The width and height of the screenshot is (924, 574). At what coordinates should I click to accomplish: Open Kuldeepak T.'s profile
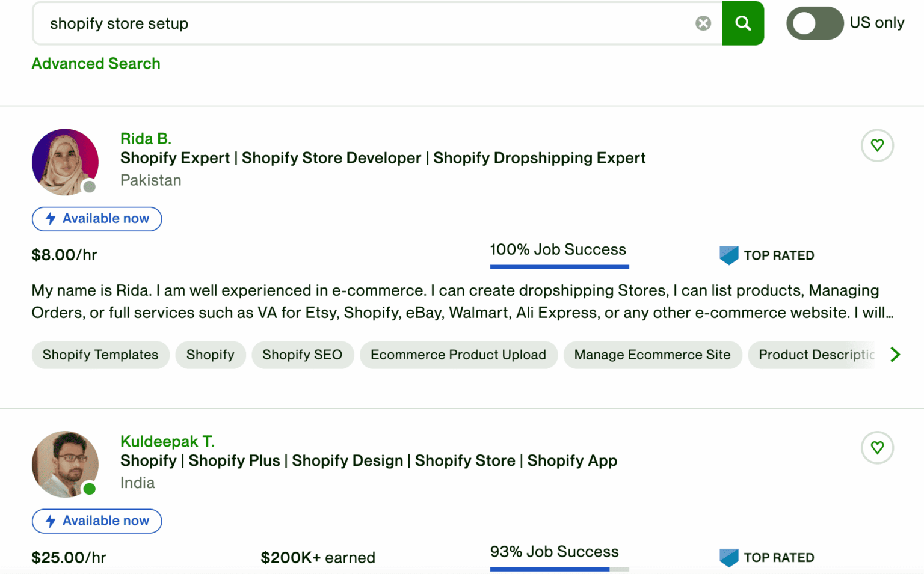pos(167,441)
